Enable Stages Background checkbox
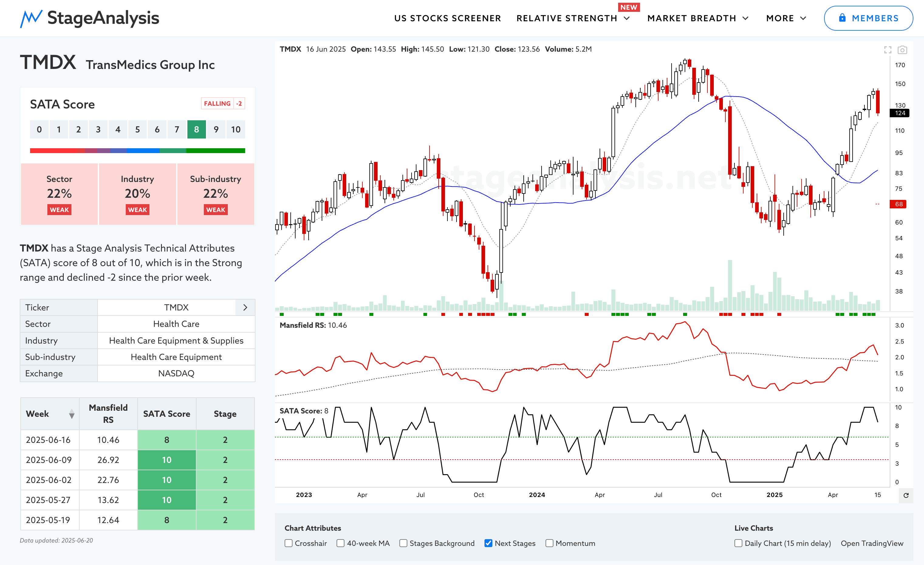Image resolution: width=924 pixels, height=565 pixels. [403, 543]
